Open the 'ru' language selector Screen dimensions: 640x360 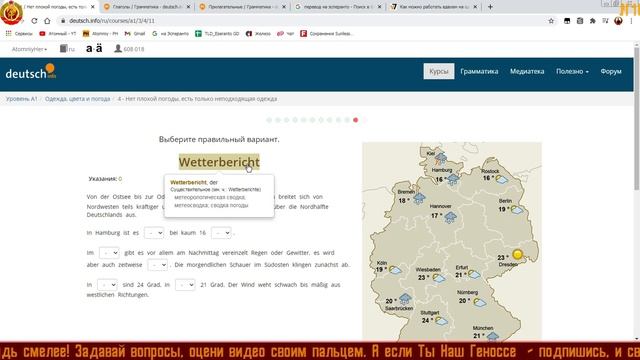(67, 49)
